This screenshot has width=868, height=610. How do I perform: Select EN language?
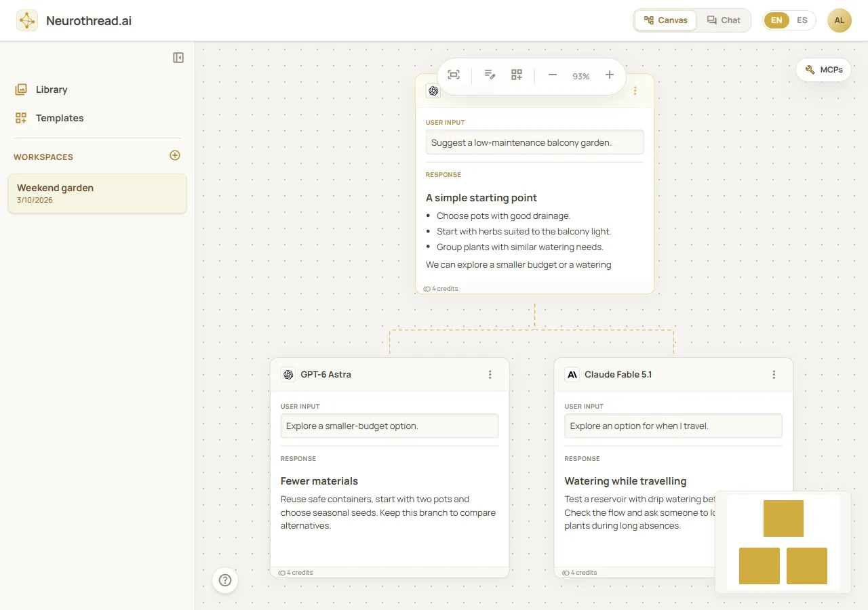[x=776, y=20]
